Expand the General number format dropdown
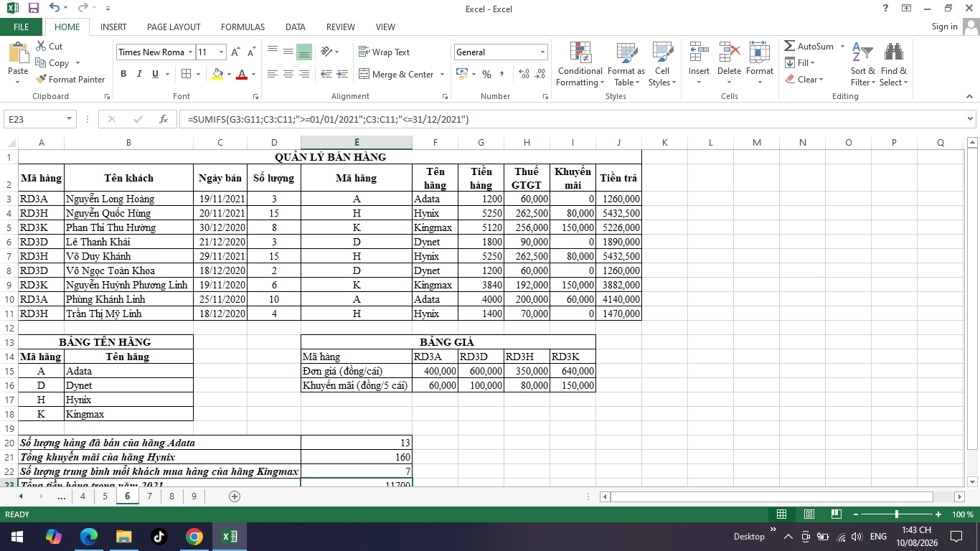The image size is (980, 551). coord(542,52)
